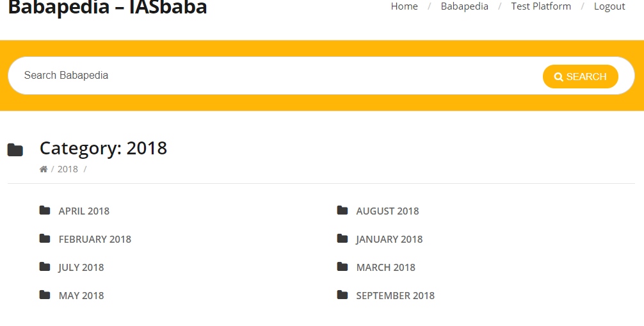644x326 pixels.
Task: Click folder icon beside FEBRUARY 2018
Action: point(45,238)
